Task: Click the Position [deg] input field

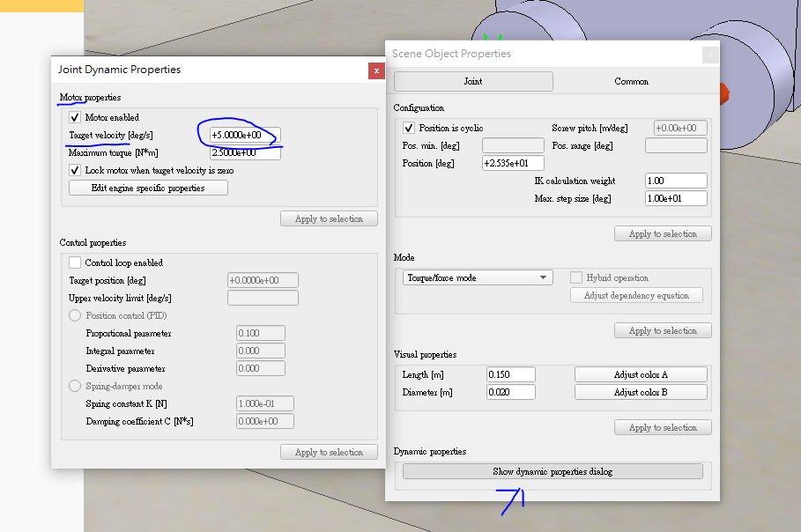Action: tap(513, 163)
